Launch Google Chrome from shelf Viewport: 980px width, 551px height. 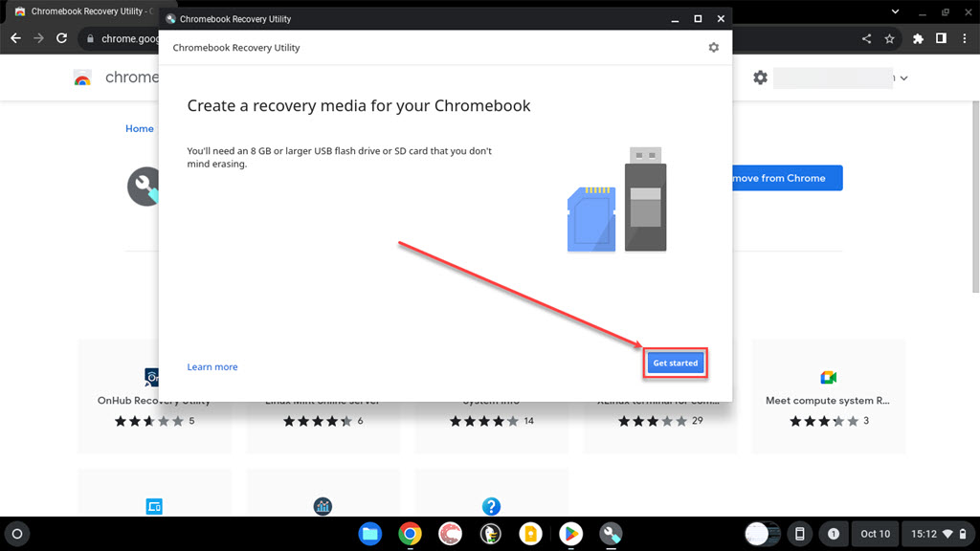(x=410, y=534)
